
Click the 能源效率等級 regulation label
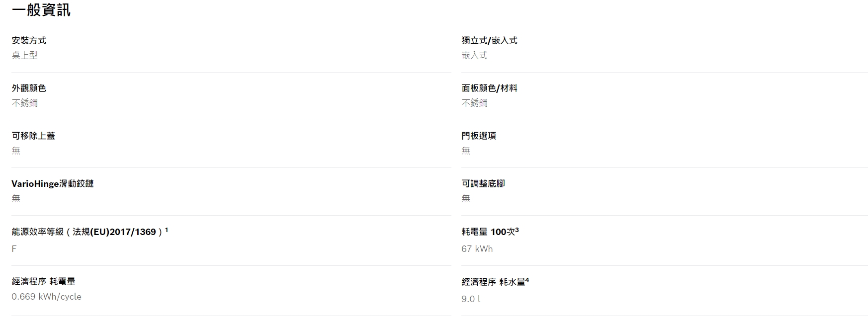(x=87, y=232)
